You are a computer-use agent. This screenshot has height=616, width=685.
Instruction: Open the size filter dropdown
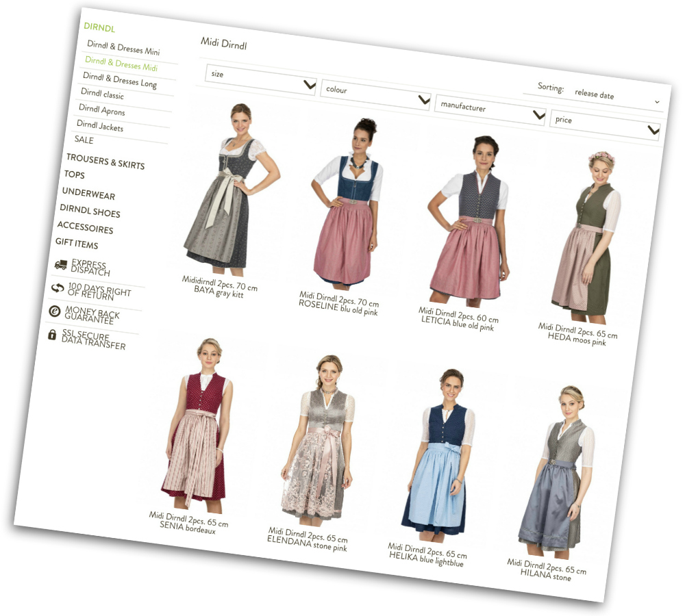click(261, 80)
